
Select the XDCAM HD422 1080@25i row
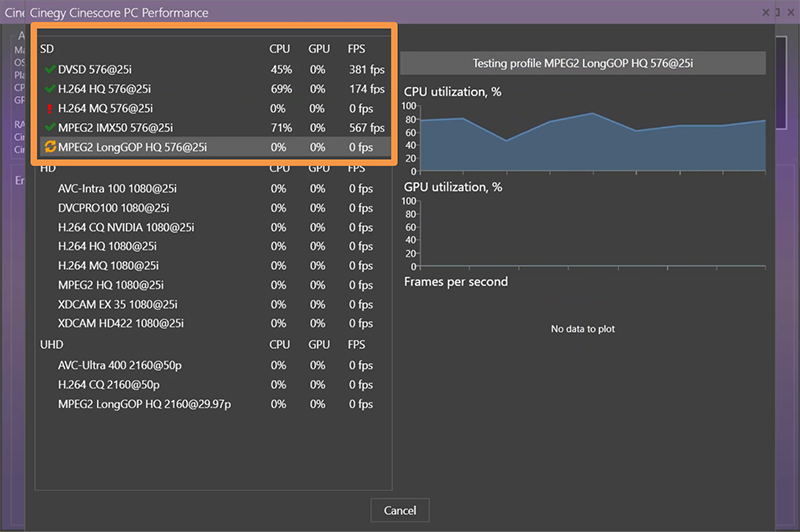[x=215, y=323]
